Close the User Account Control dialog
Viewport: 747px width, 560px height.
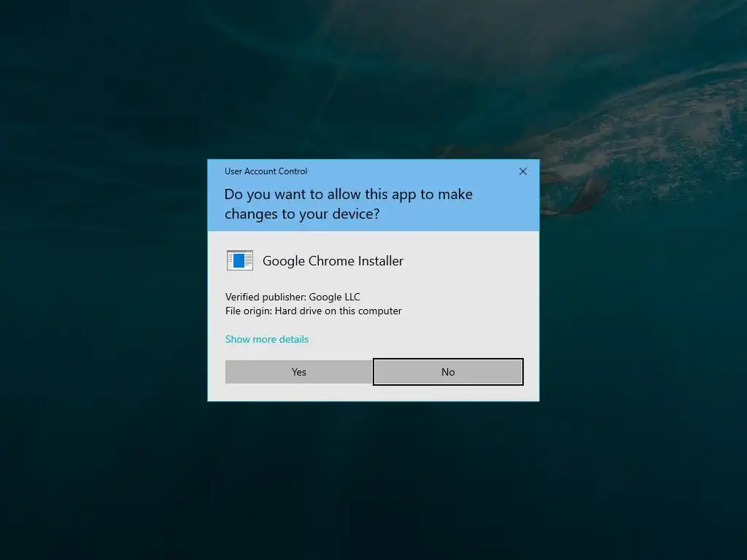point(522,171)
